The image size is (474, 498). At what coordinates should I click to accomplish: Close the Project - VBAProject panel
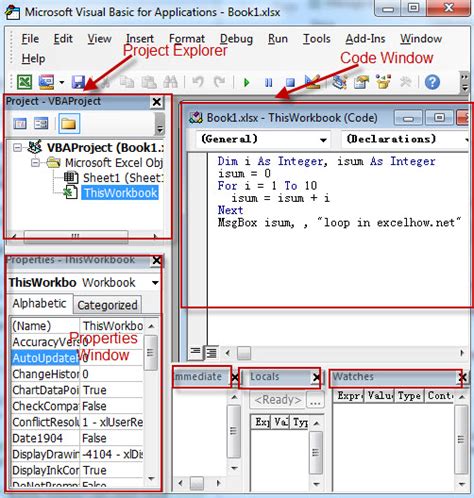point(157,102)
